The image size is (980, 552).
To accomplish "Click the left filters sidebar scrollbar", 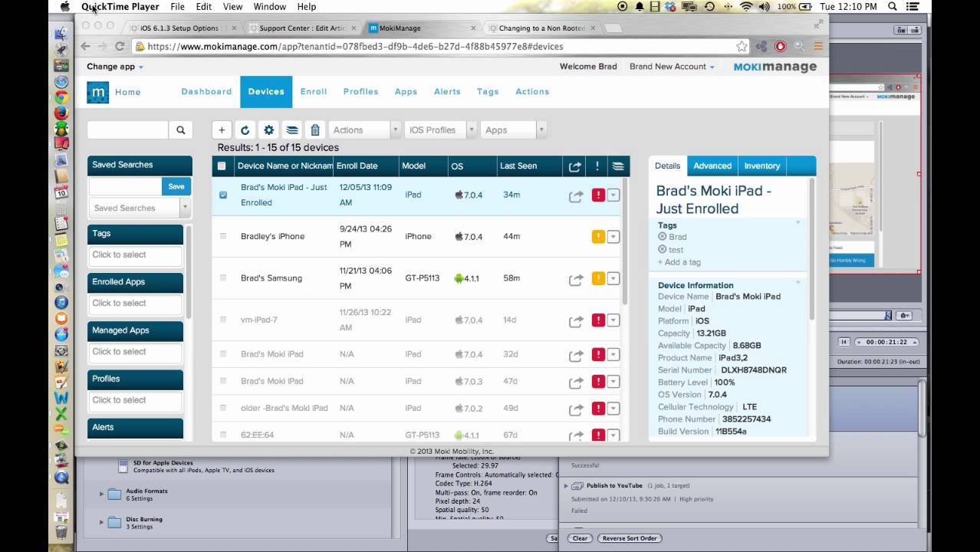I will click(x=188, y=273).
